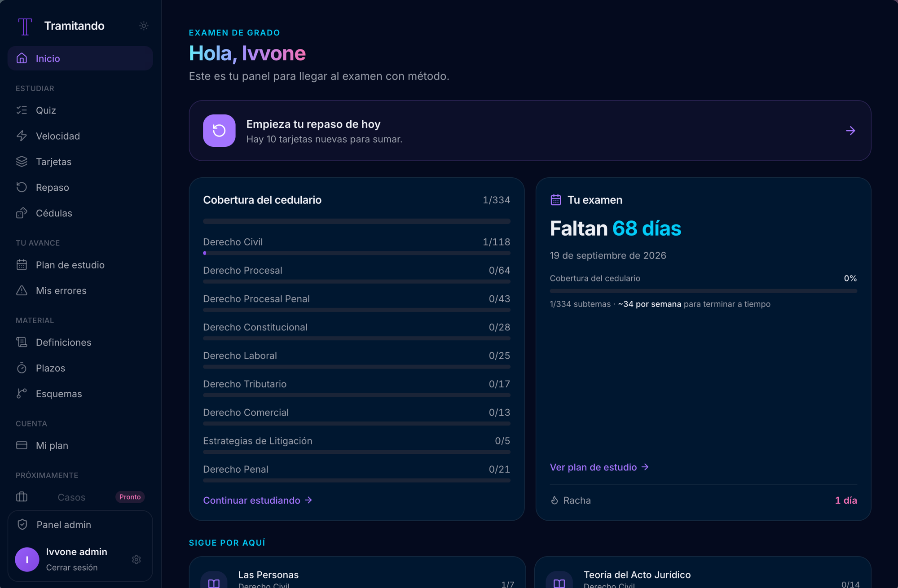
Task: Click the Esquemas branch icon
Action: pos(22,394)
